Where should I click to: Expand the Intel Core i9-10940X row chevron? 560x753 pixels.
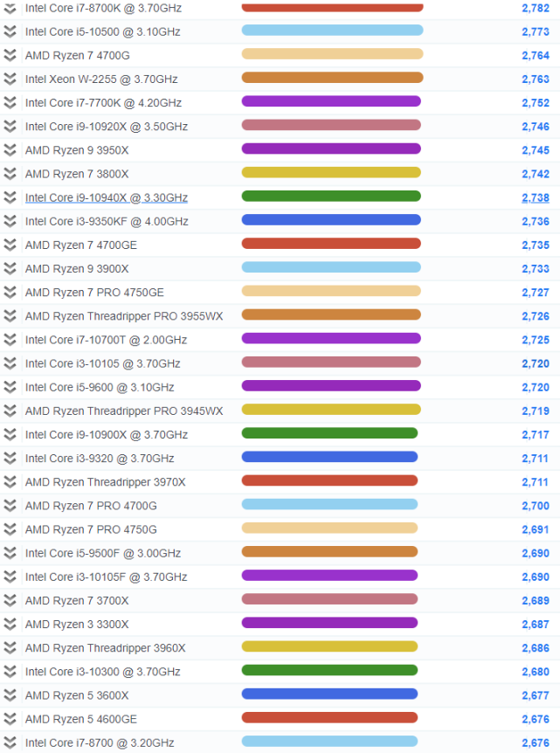tap(10, 197)
